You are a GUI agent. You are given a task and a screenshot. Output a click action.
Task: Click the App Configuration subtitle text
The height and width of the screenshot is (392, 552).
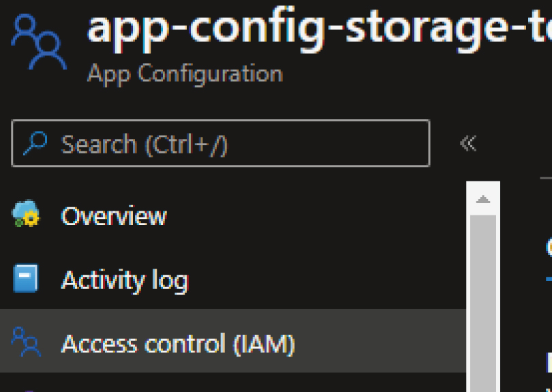coord(185,74)
